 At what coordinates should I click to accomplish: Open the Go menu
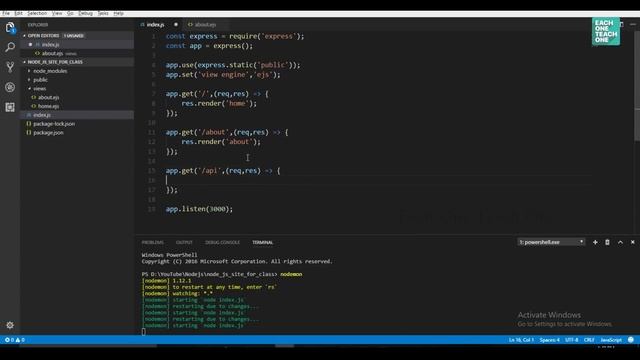(x=70, y=13)
